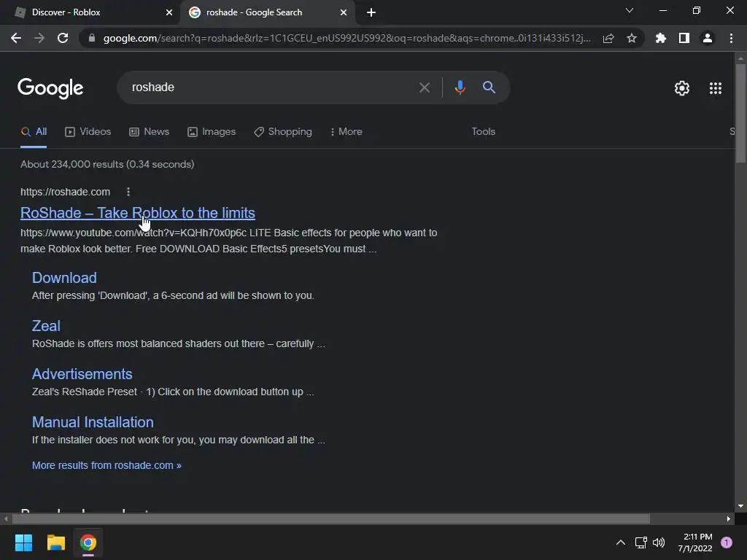Switch to the Discover - Roblox tab
The image size is (747, 560).
click(90, 12)
